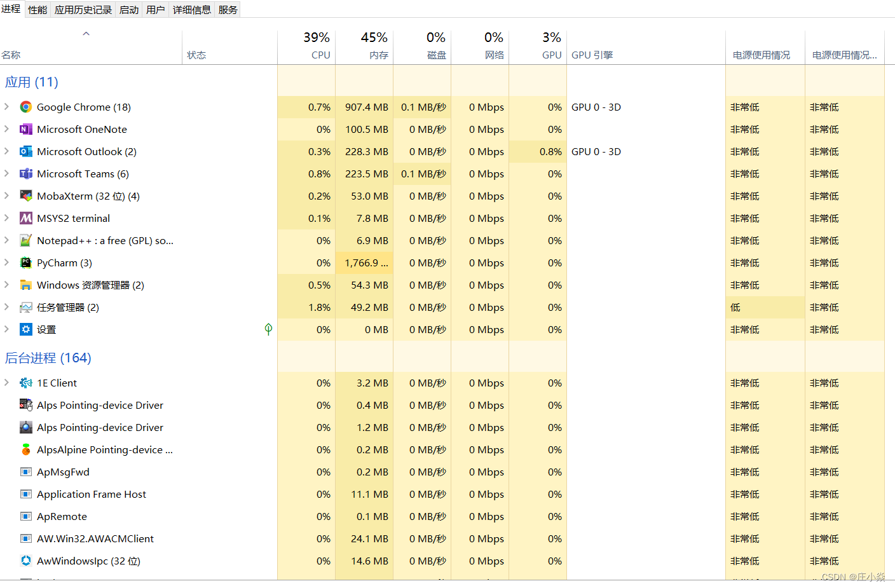
Task: Click the 1E Client icon
Action: [25, 383]
